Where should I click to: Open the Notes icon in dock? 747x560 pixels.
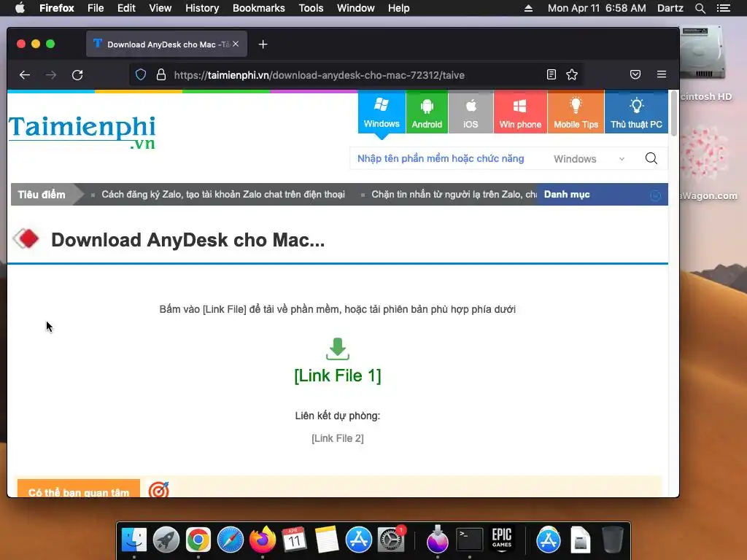tap(326, 540)
